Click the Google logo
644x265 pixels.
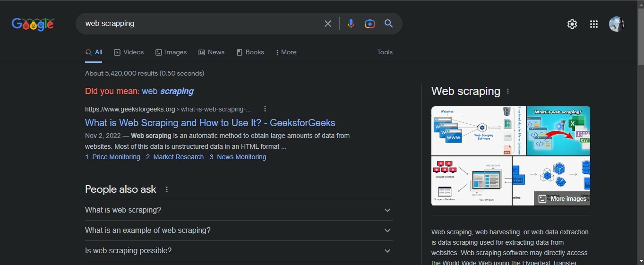click(33, 24)
